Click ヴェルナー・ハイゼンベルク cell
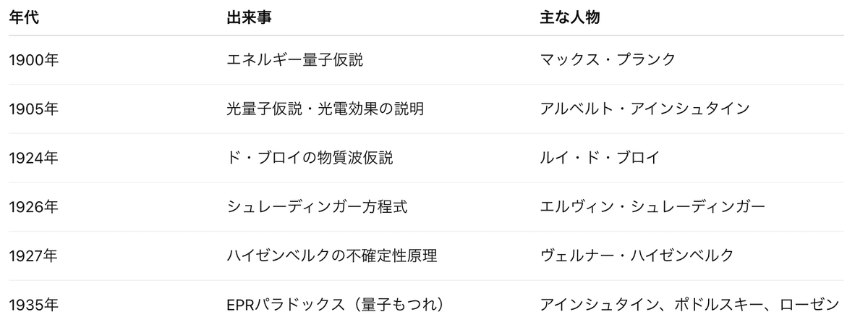This screenshot has height=333, width=868. click(x=637, y=256)
